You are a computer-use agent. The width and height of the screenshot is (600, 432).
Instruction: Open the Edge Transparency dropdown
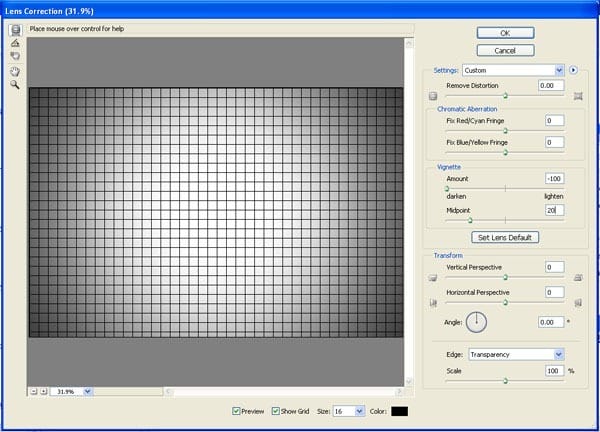click(x=517, y=354)
